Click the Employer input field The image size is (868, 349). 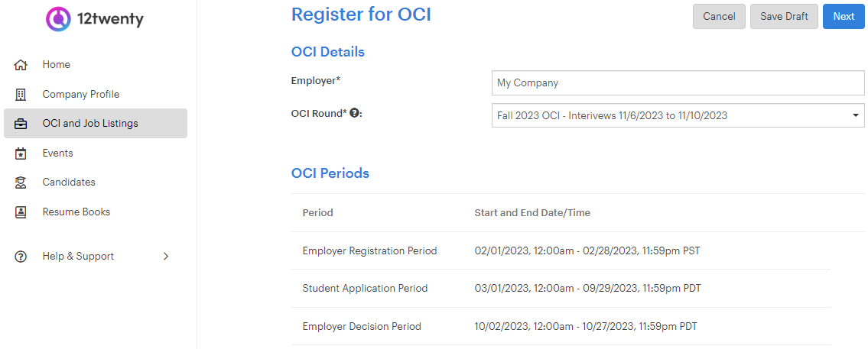tap(678, 83)
